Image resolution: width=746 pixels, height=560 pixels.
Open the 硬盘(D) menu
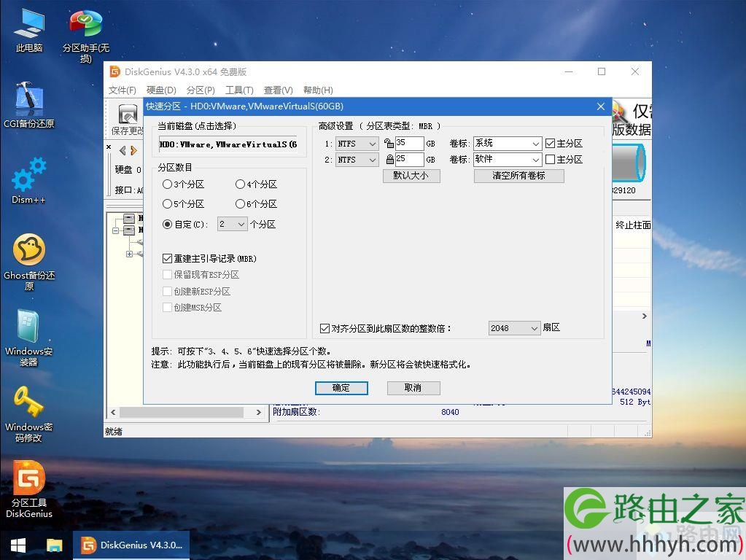161,90
